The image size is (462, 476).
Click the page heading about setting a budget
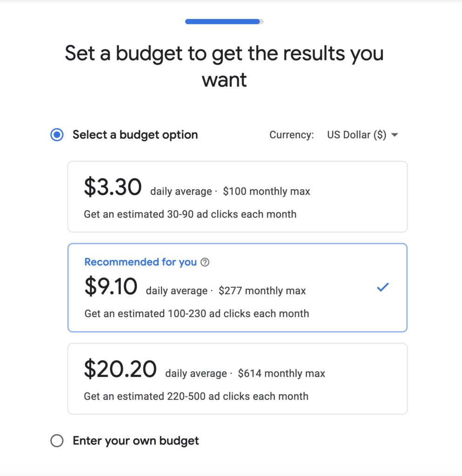225,66
